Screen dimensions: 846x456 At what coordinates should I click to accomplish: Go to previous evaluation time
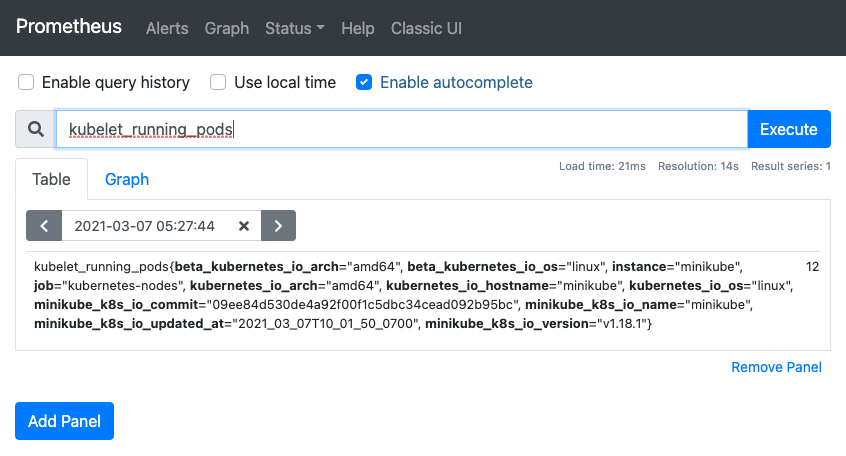pyautogui.click(x=44, y=226)
